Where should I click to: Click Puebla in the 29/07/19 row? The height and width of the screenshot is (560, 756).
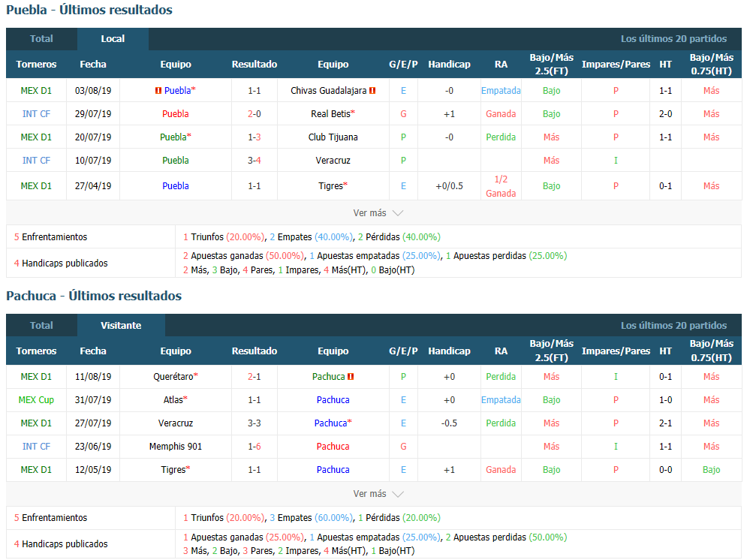pos(176,114)
